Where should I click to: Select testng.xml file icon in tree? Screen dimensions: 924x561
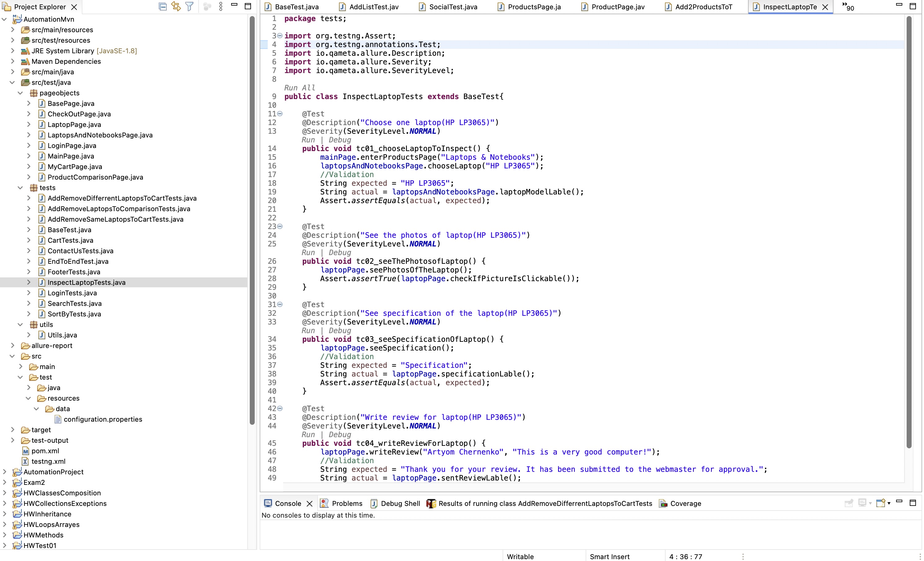[x=25, y=461]
